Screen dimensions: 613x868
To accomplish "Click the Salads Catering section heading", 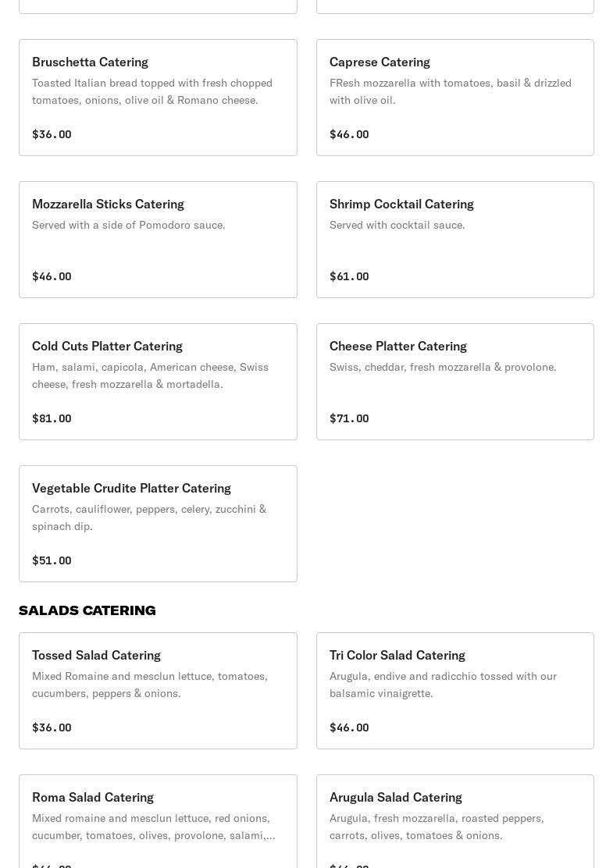I will (x=87, y=610).
